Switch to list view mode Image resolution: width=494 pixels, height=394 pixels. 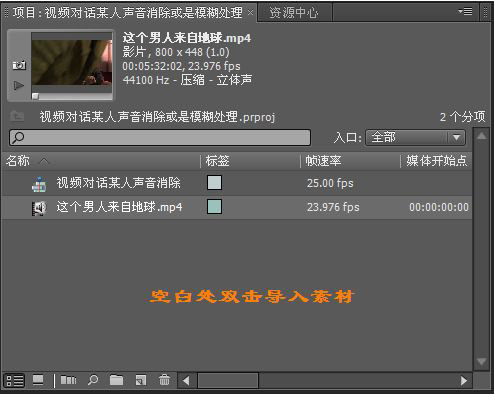pyautogui.click(x=15, y=381)
